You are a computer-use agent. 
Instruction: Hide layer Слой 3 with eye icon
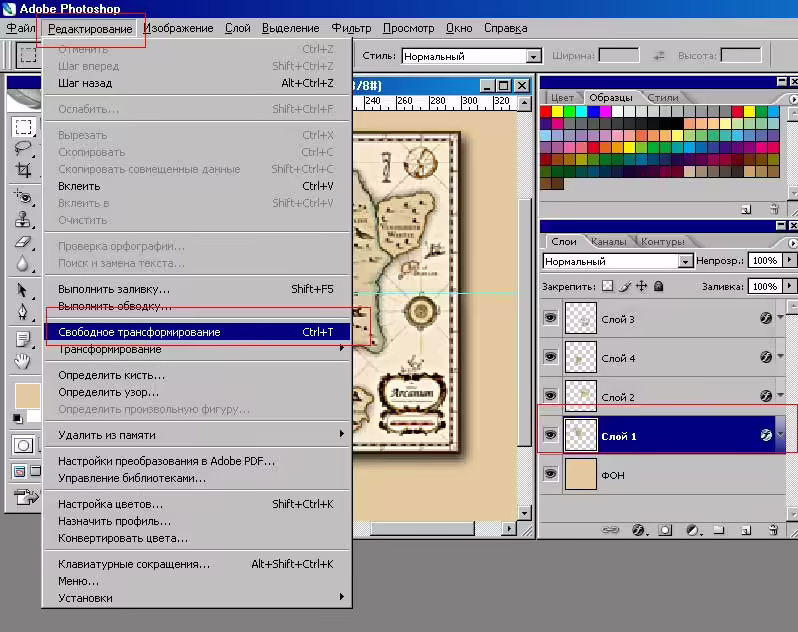point(550,318)
